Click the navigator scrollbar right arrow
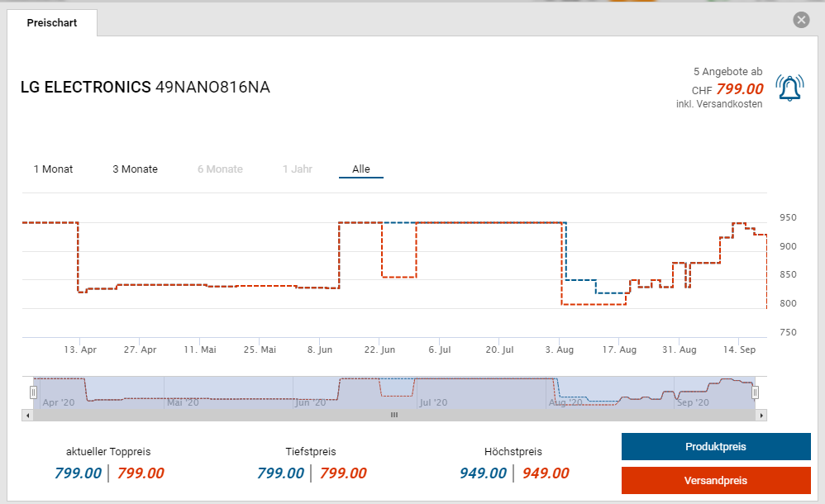Screen dimensions: 825x504 761,415
